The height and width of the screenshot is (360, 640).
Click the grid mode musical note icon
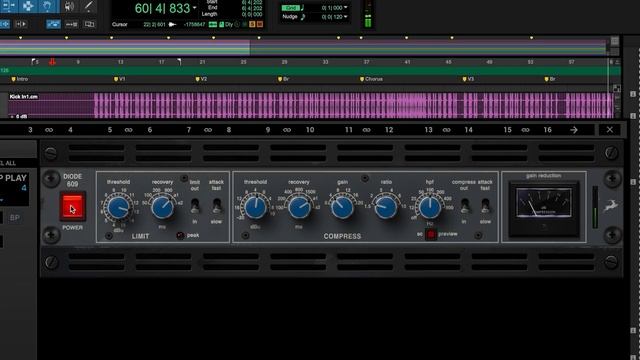[302, 8]
